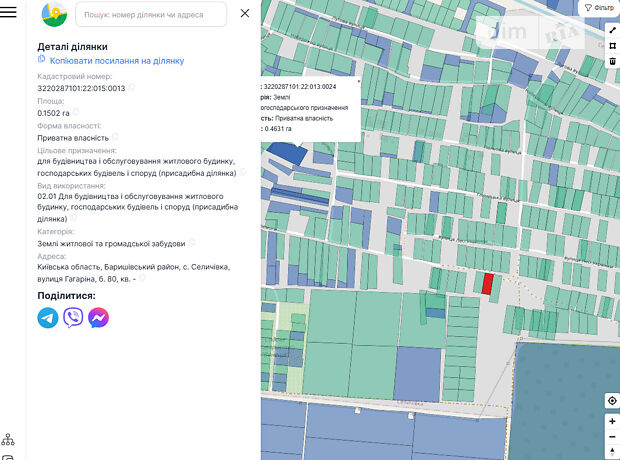The height and width of the screenshot is (460, 620).
Task: Zoom out on the map
Action: pos(612,437)
